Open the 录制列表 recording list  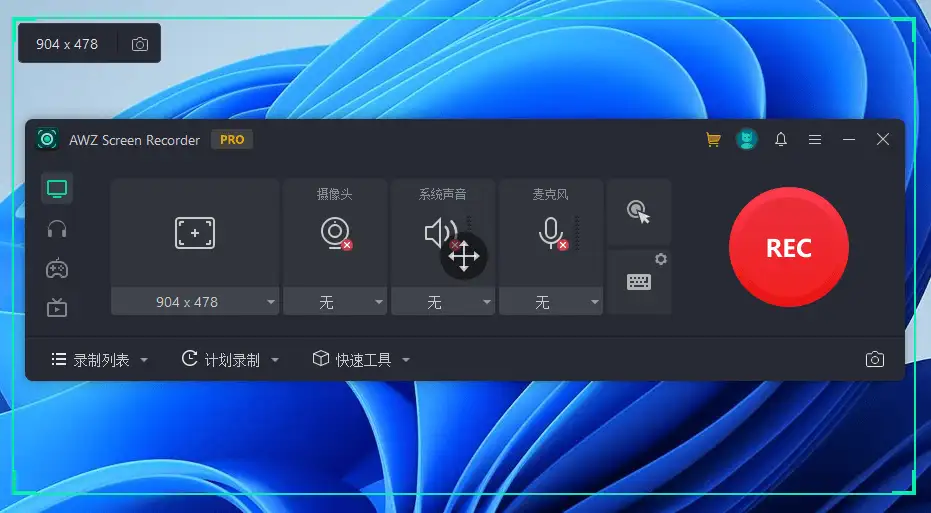90,360
